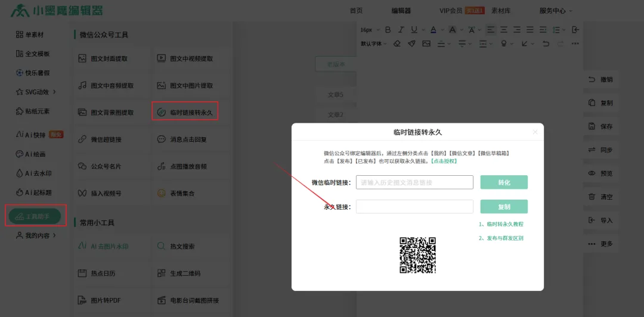Screen dimensions: 644x317
Task: Click the insert image toolbar icon
Action: pos(426,43)
